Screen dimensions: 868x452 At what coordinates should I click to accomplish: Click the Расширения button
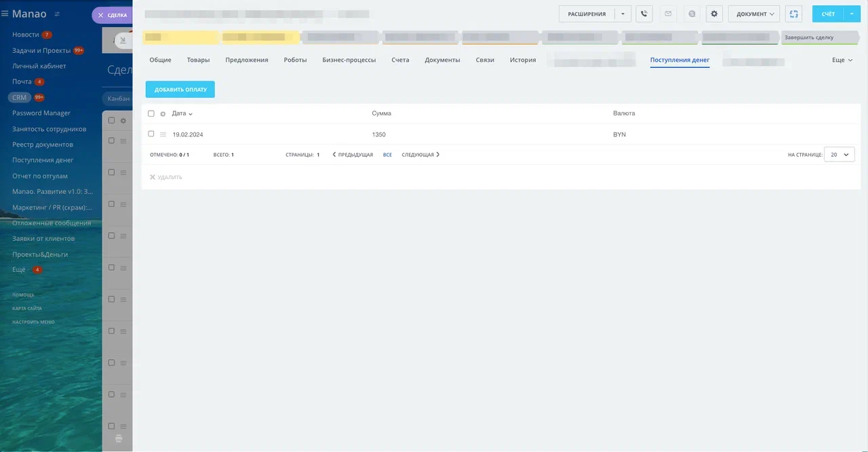pos(587,14)
